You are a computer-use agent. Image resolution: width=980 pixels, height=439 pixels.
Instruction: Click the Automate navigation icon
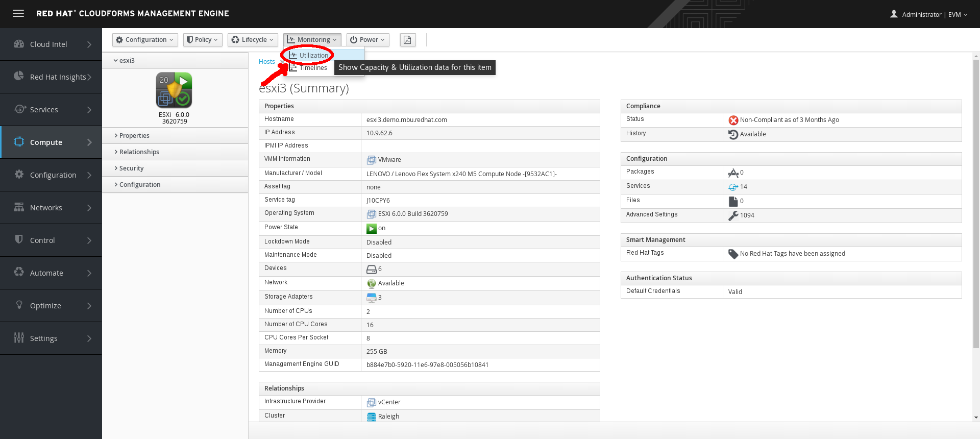[19, 272]
